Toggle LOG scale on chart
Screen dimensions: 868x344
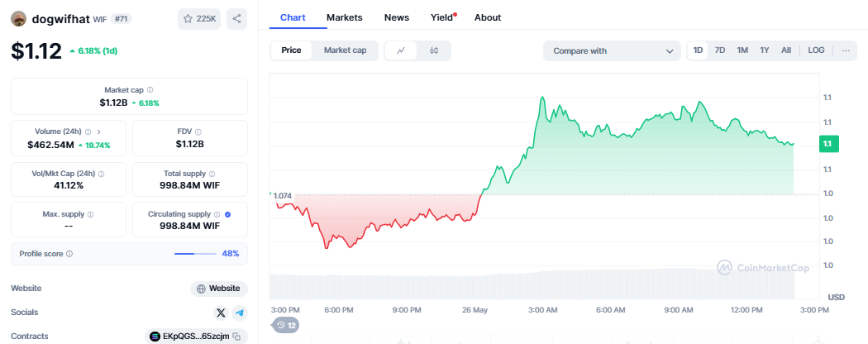816,50
